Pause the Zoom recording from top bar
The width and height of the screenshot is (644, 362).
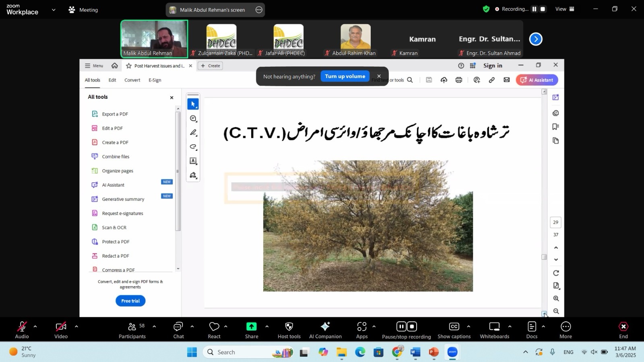tap(534, 9)
